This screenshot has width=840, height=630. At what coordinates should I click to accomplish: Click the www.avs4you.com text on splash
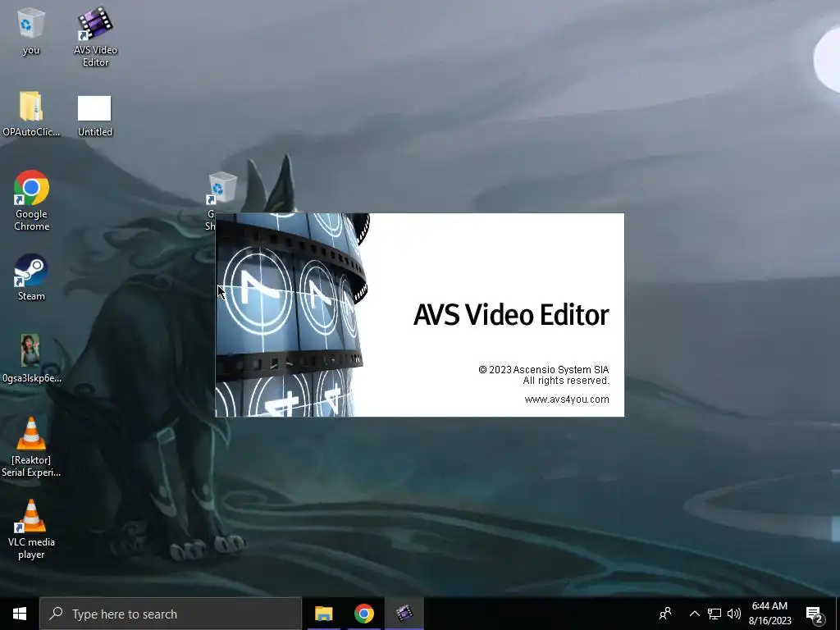tap(567, 399)
